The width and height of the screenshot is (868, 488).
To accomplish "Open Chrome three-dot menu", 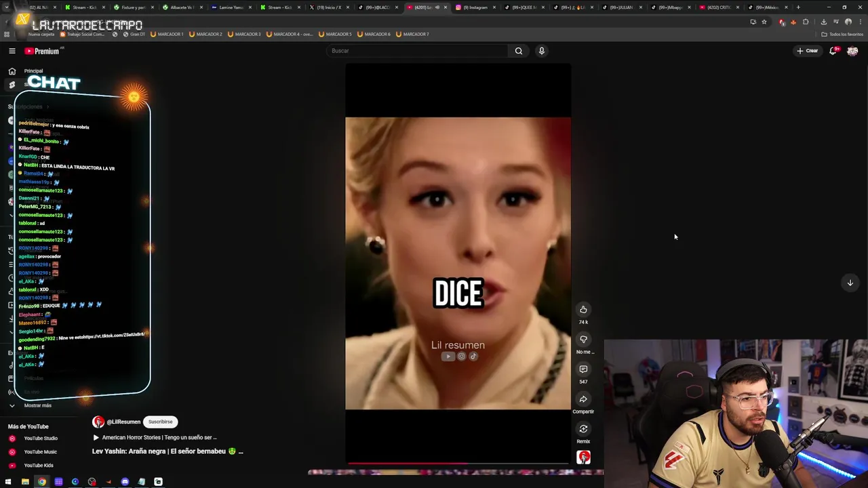I will [861, 22].
